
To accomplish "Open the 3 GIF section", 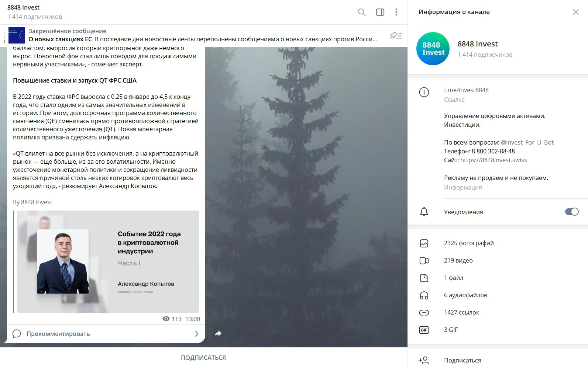I will [498, 330].
